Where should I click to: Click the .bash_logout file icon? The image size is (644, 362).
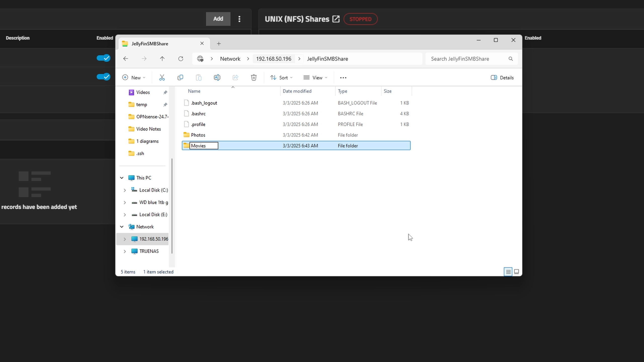[x=186, y=103]
